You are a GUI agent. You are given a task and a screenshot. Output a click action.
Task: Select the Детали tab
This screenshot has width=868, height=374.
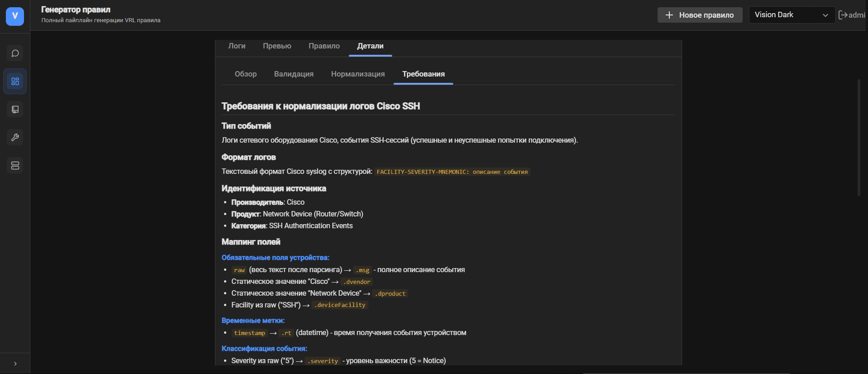tap(370, 46)
